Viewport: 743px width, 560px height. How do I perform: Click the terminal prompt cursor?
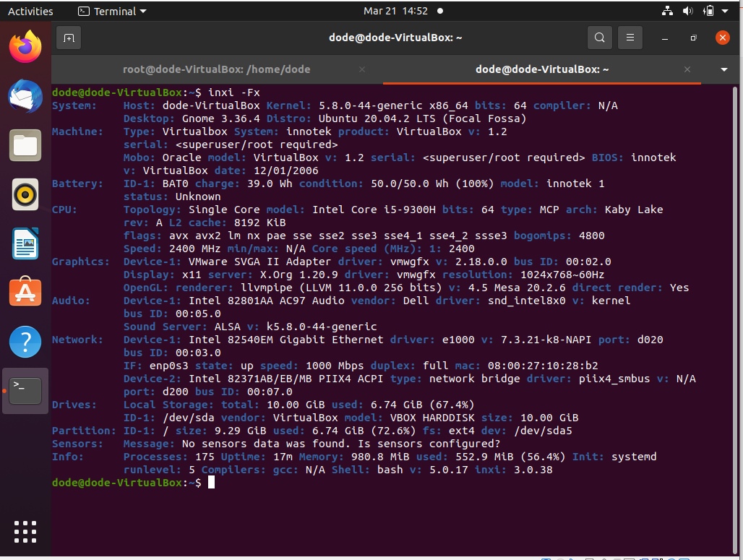point(211,482)
